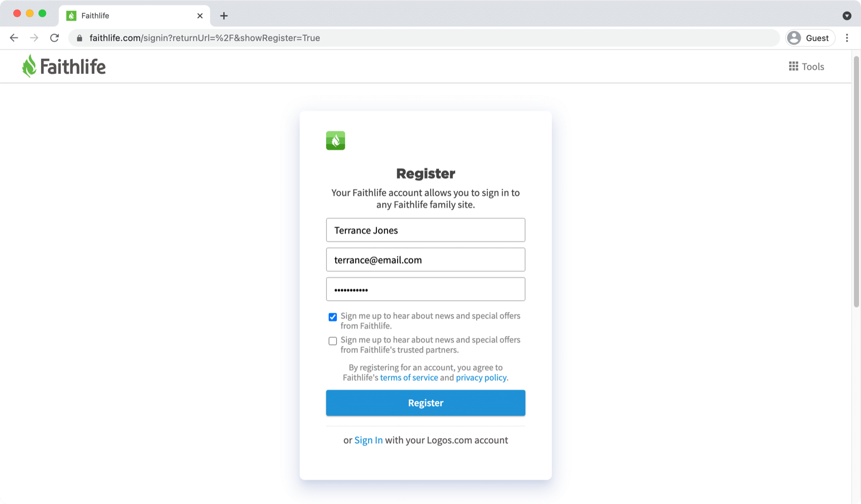Open Chrome's three-dot menu
861x504 pixels.
click(x=847, y=38)
